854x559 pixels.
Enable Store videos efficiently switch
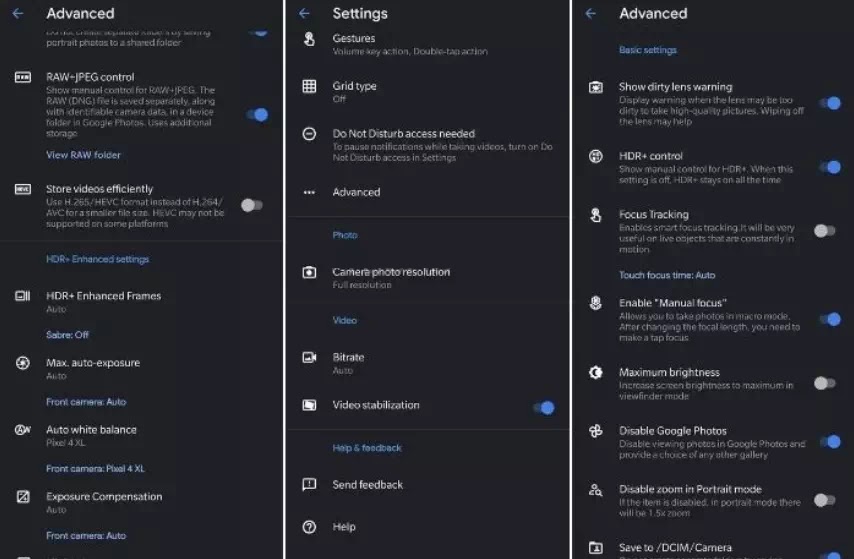(252, 205)
